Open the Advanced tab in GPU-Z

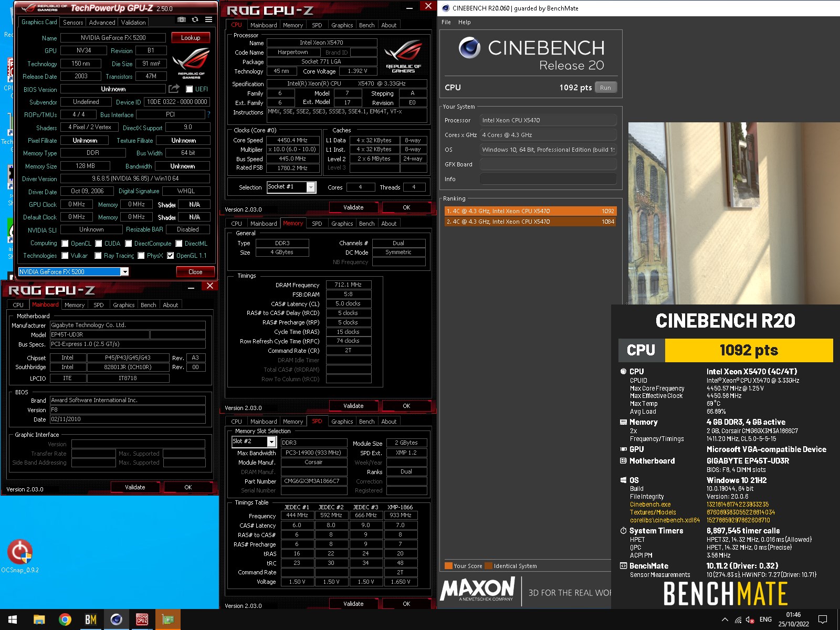point(102,23)
